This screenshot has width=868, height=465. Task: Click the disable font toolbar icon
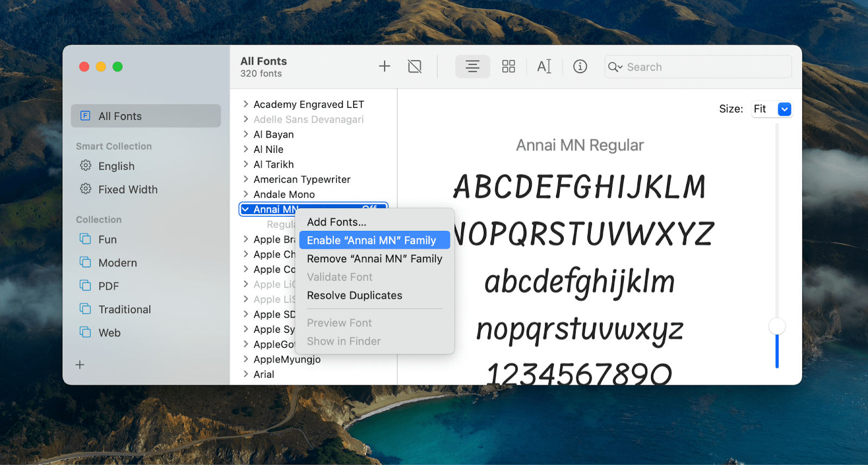coord(415,67)
